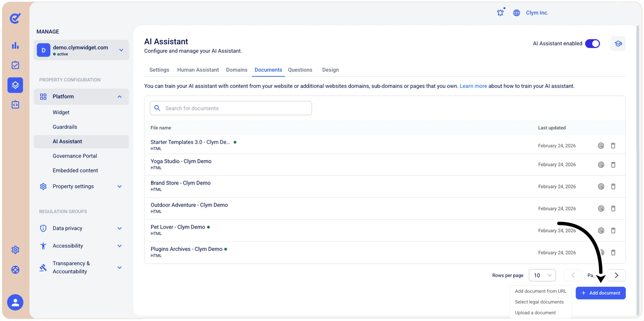Open the demo.clymwidget.com property selector
The width and height of the screenshot is (644, 321).
[81, 50]
